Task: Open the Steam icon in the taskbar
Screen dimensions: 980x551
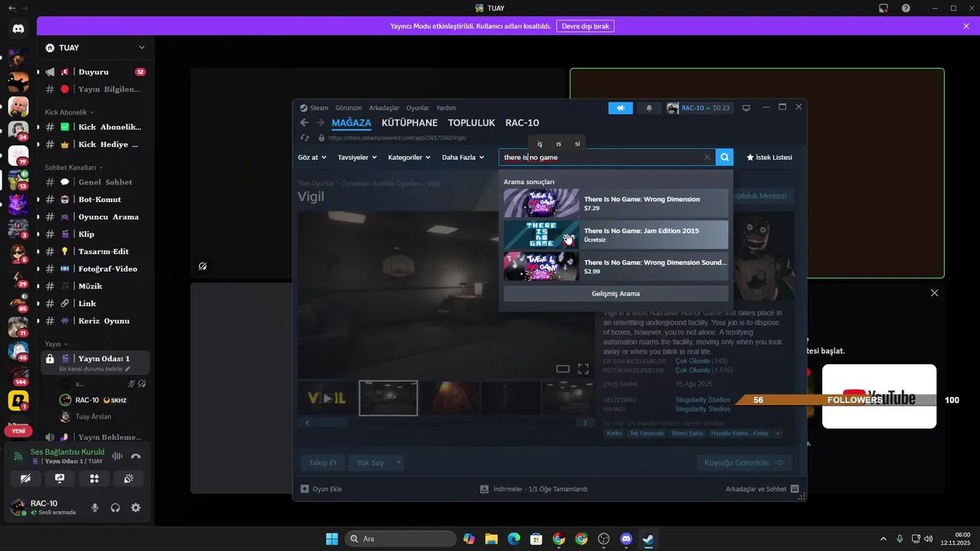Action: [648, 539]
